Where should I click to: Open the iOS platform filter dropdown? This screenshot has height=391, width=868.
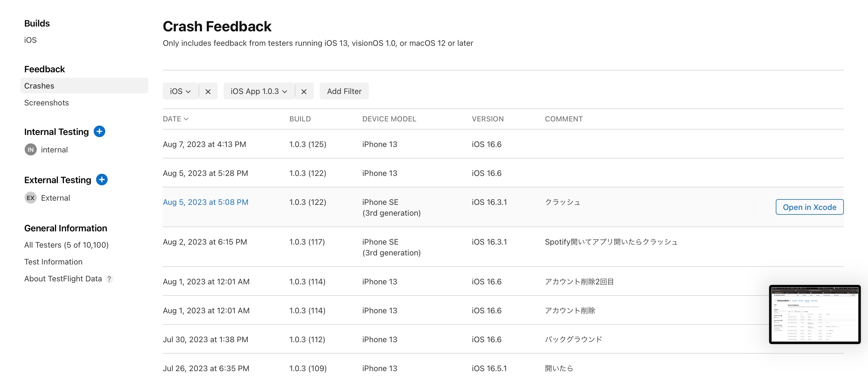pos(180,91)
